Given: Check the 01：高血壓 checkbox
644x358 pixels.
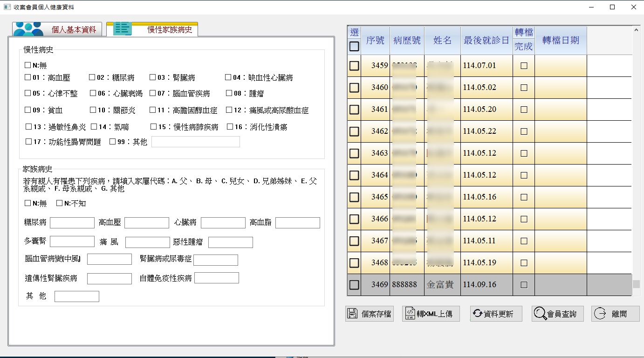Looking at the screenshot, I should pos(28,77).
